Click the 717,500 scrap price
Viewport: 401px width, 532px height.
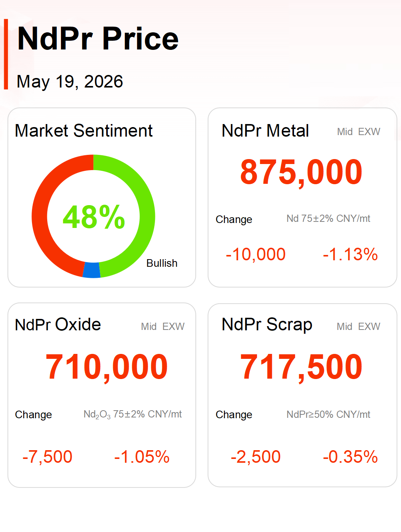pyautogui.click(x=301, y=367)
